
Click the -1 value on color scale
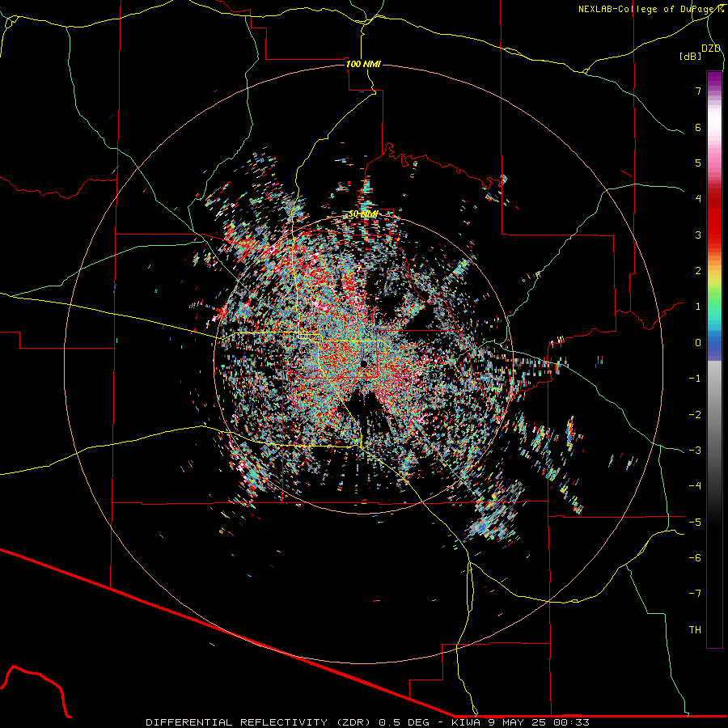[x=695, y=379]
